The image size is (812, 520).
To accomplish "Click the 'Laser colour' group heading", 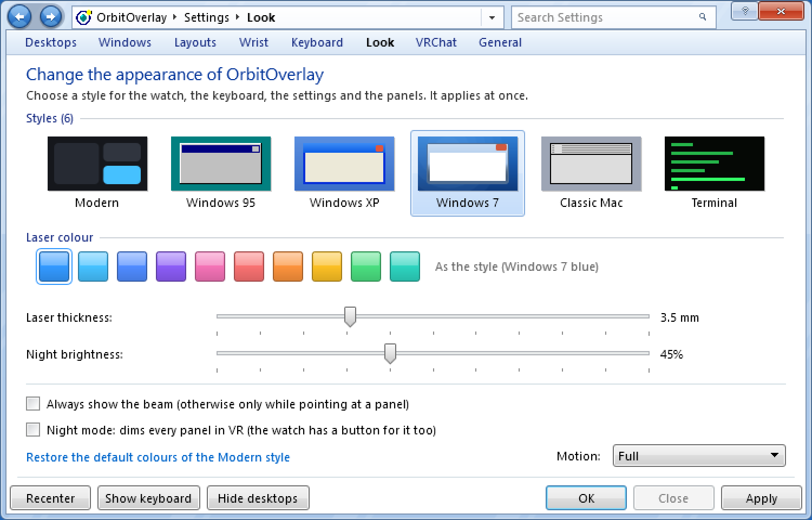I will coord(60,237).
